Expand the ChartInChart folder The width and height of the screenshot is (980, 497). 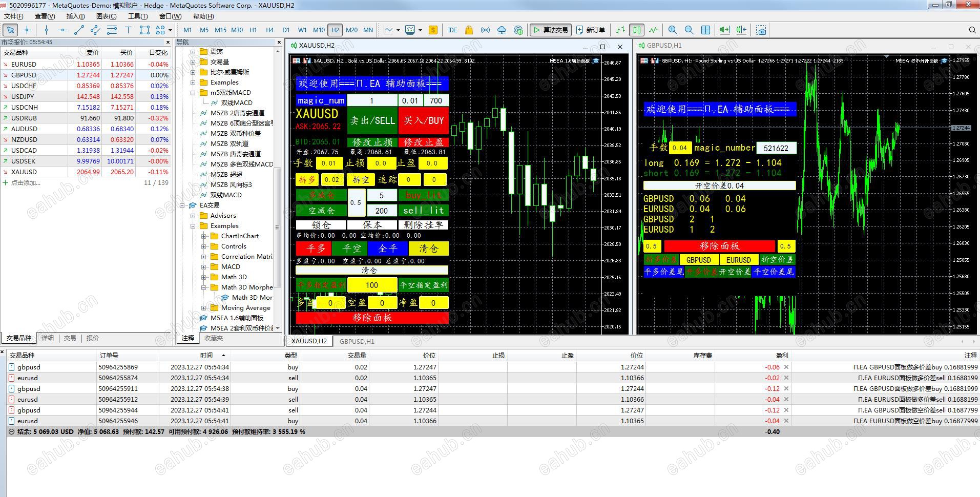[x=204, y=236]
